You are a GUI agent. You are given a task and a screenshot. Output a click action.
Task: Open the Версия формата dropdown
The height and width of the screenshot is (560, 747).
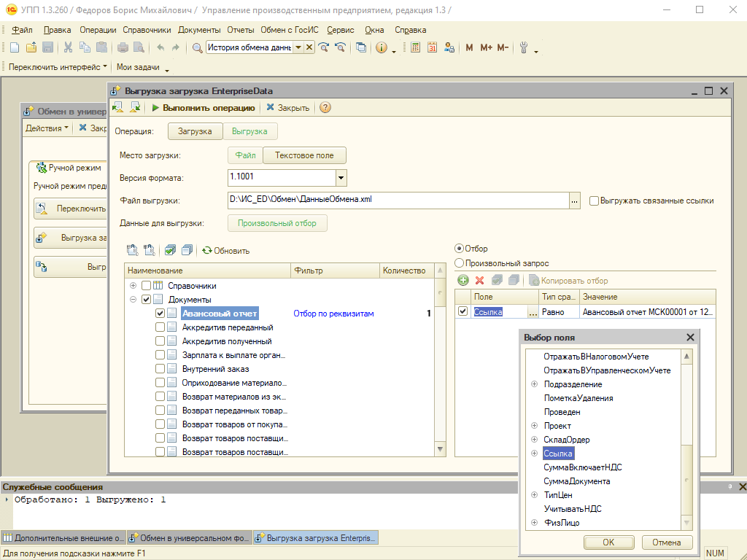[341, 177]
